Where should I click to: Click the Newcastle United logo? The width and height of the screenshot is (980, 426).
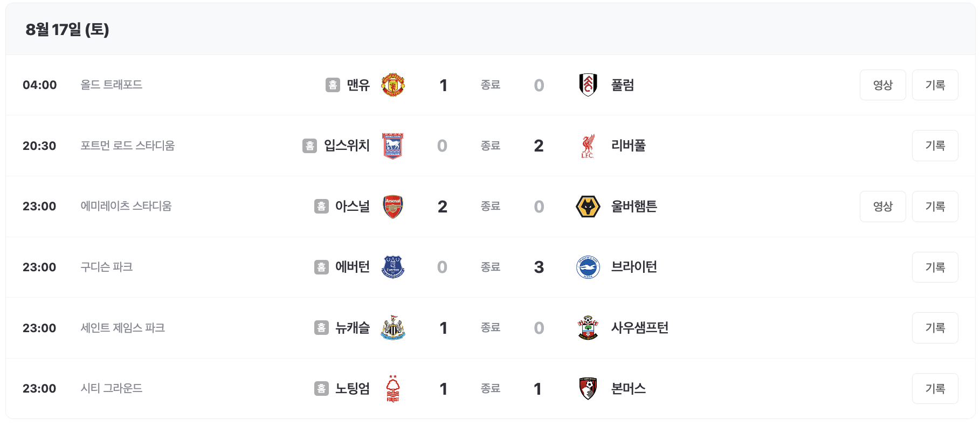point(394,327)
